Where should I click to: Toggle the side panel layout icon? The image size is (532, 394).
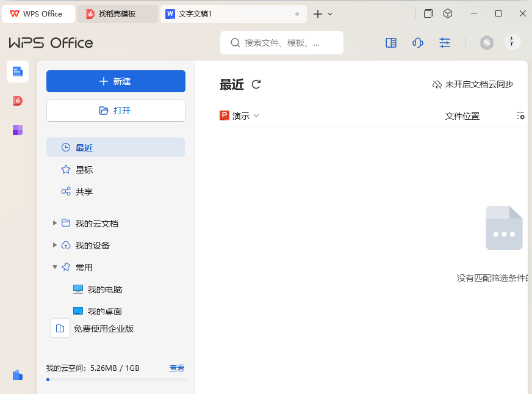coord(391,43)
